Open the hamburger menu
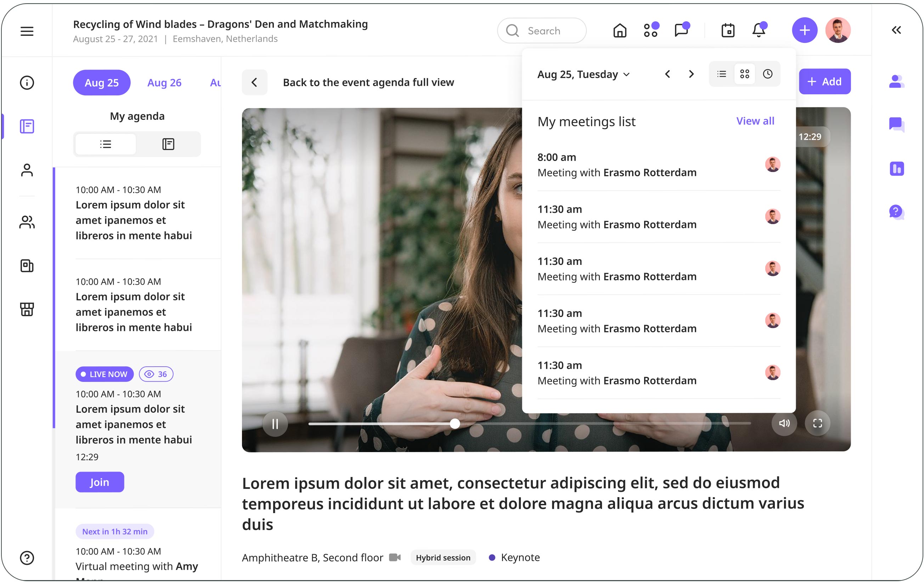This screenshot has width=924, height=584. pos(27,31)
